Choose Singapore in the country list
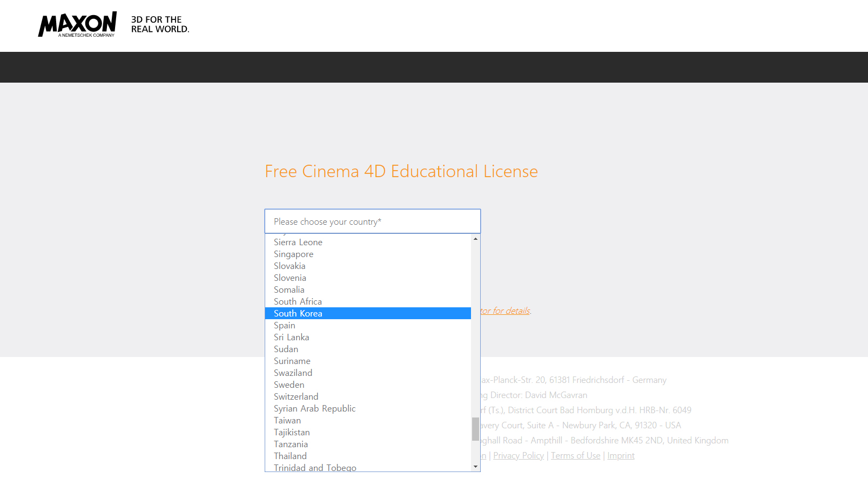868x485 pixels. coord(368,254)
